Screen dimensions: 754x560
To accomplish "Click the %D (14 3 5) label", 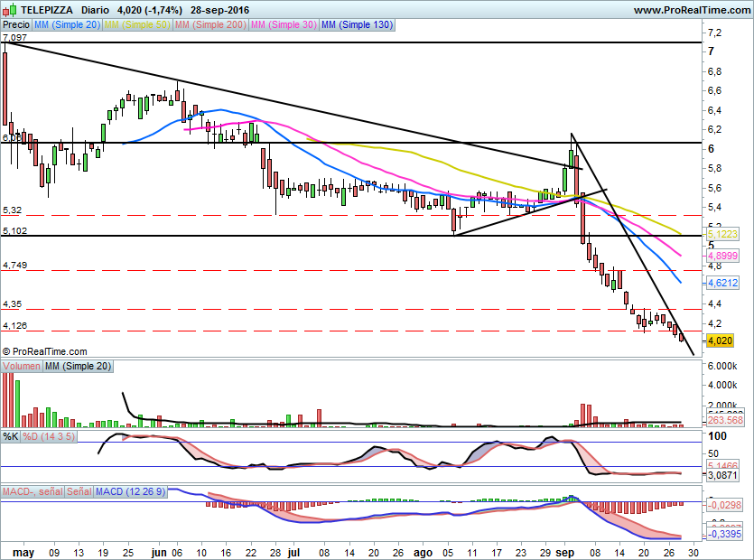I will (x=49, y=436).
